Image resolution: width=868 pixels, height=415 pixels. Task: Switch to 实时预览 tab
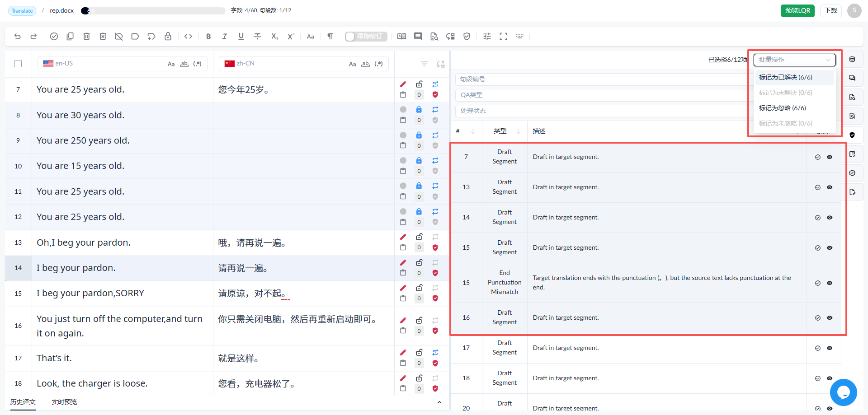[64, 402]
